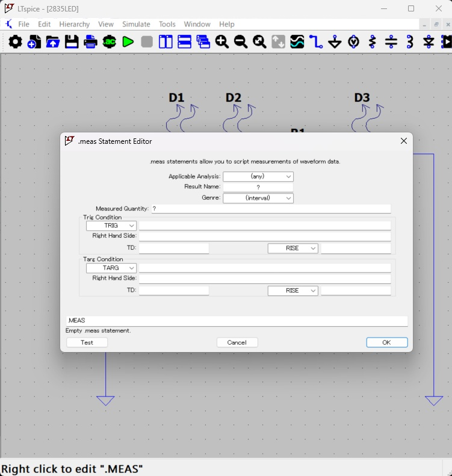
Task: Confirm with the OK button
Action: [x=387, y=342]
